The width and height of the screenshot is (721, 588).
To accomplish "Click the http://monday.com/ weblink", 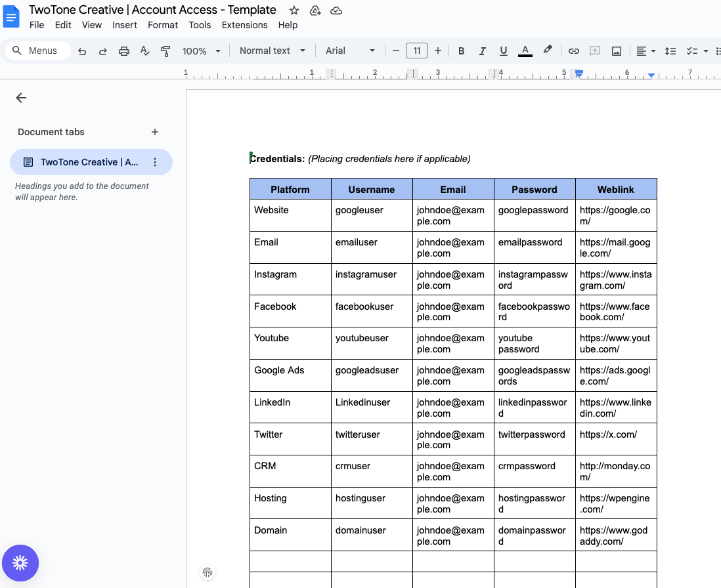I will tap(615, 472).
